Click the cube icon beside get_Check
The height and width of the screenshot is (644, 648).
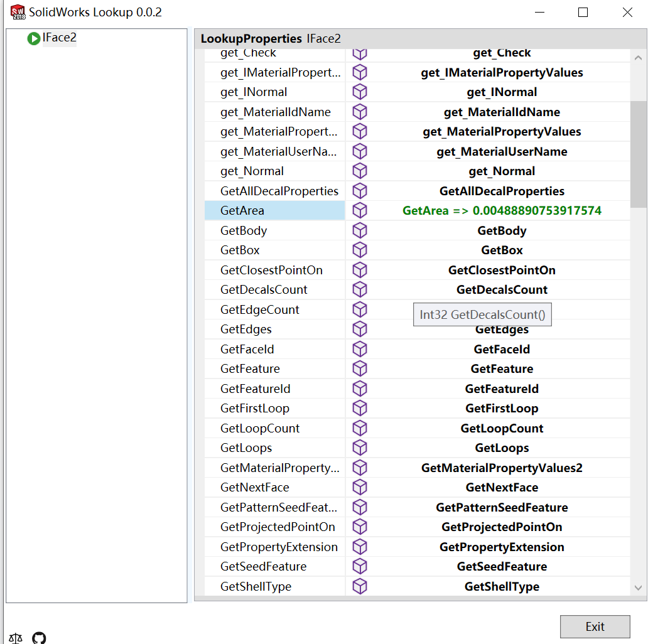point(360,53)
